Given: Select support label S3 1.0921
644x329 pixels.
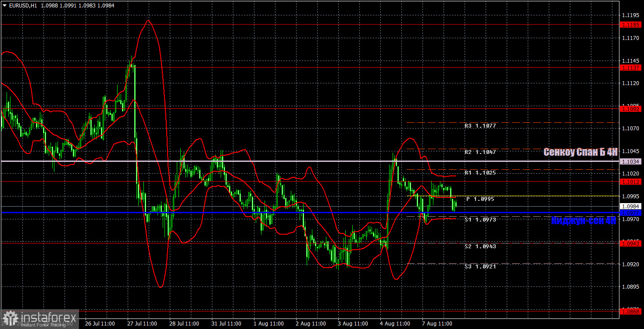Looking at the screenshot, I should [480, 266].
